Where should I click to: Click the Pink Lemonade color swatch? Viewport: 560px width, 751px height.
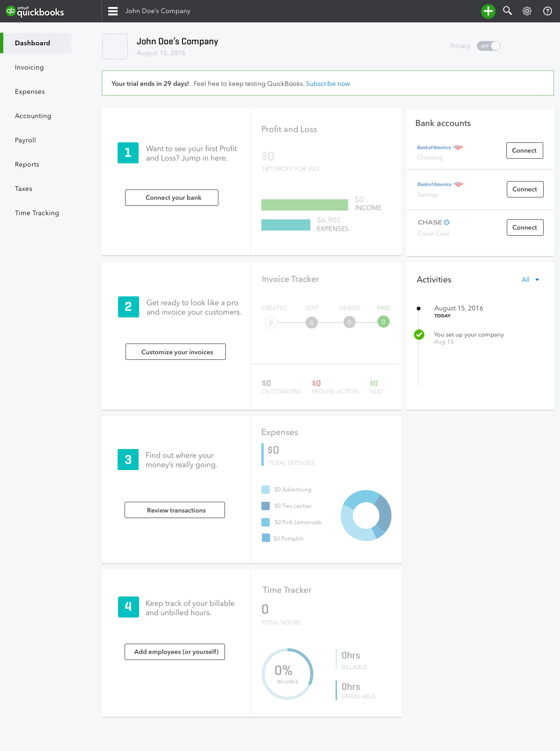[x=266, y=522]
